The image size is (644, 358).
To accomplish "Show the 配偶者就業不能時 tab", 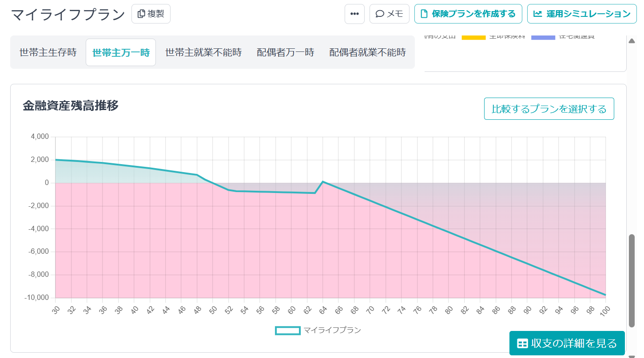I will point(367,52).
